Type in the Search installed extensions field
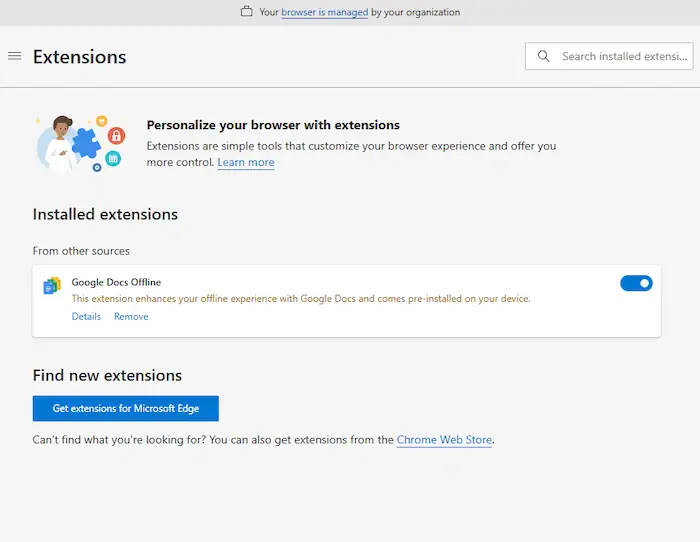 coord(622,56)
